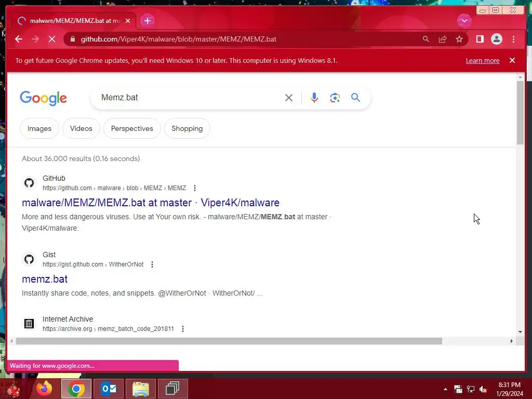This screenshot has width=532, height=399.
Task: Click the GitHub favicon of first result
Action: coord(29,183)
